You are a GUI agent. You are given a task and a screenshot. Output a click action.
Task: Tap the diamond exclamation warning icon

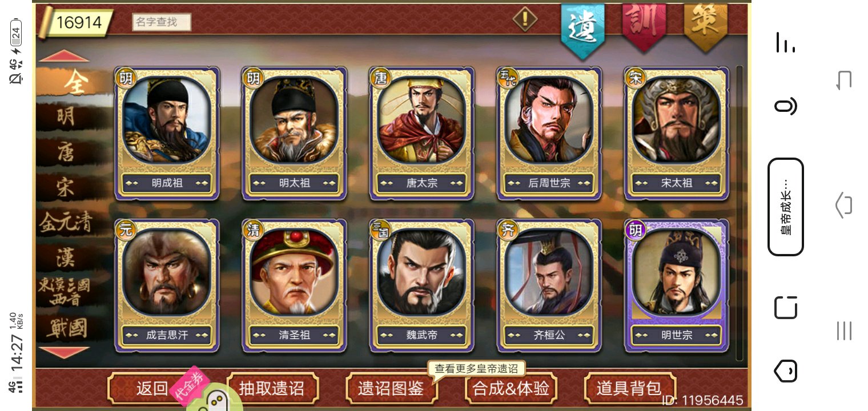pyautogui.click(x=525, y=19)
